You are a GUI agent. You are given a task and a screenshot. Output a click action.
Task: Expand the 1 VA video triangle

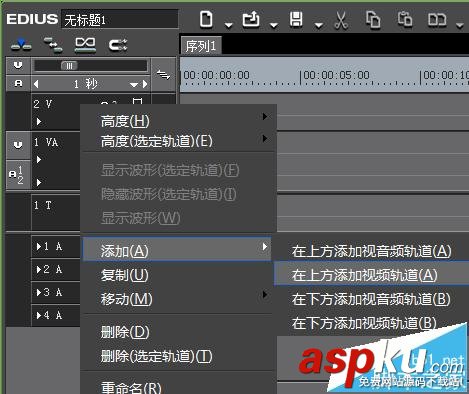tap(39, 160)
